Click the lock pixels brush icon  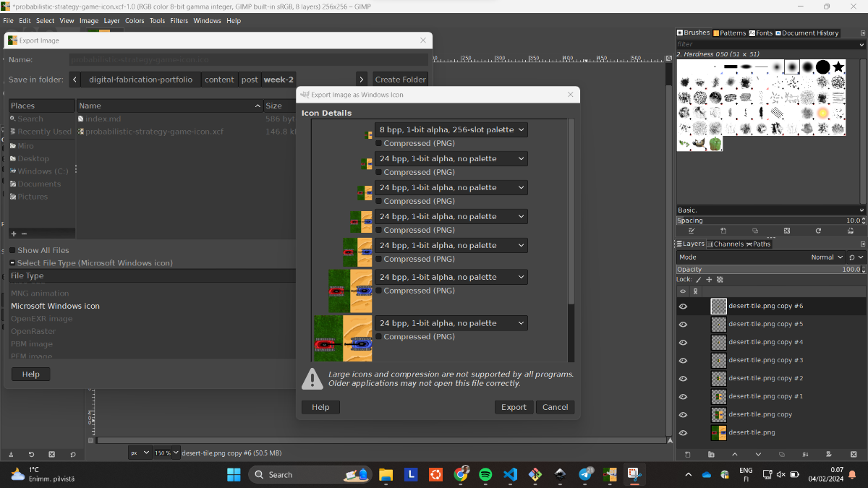(699, 280)
